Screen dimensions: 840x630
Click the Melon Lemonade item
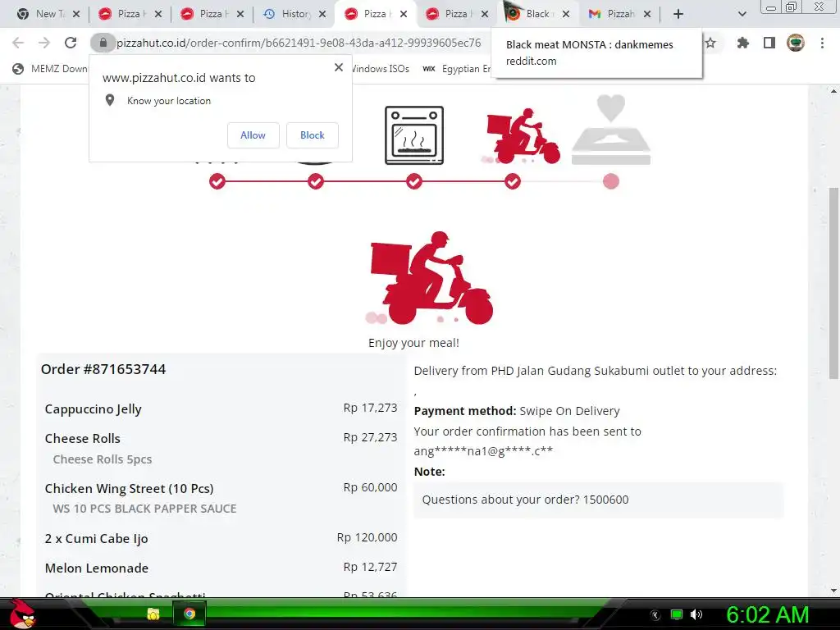97,568
